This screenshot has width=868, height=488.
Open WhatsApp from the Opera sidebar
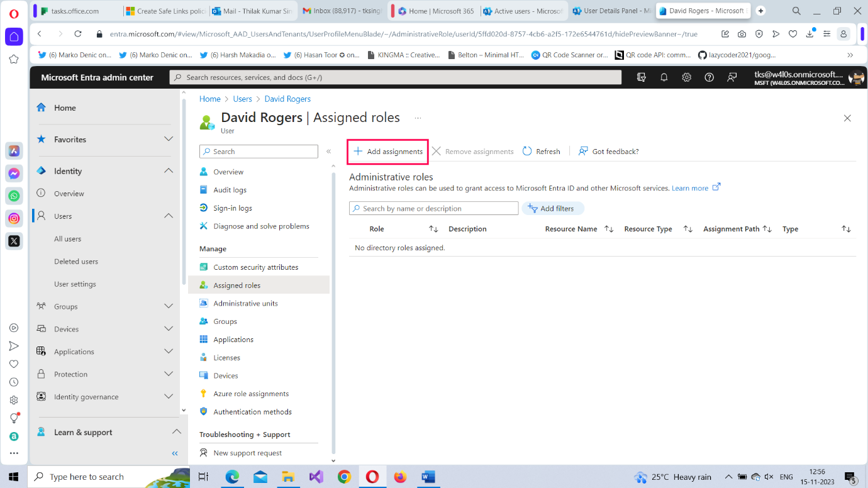click(x=14, y=196)
